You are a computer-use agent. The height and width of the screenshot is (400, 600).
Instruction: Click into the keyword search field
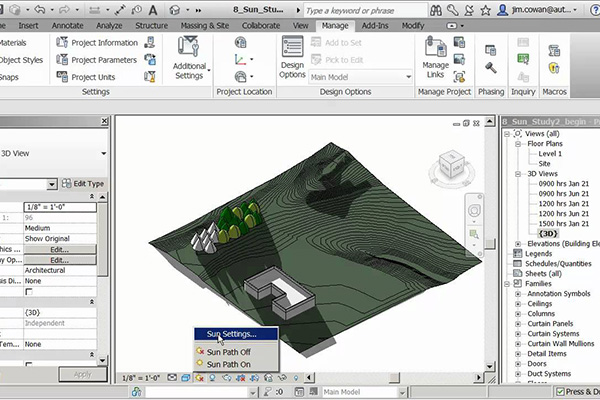(x=365, y=11)
